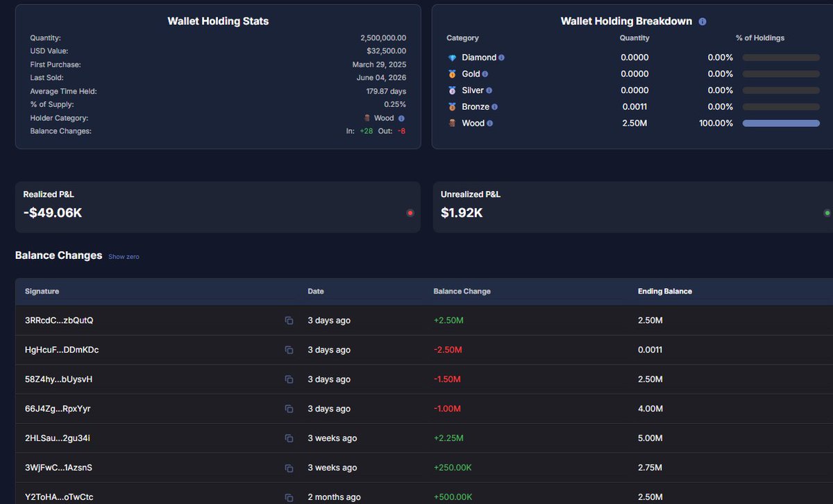Click info icon next to Wallet Holding Breakdown

click(x=702, y=22)
